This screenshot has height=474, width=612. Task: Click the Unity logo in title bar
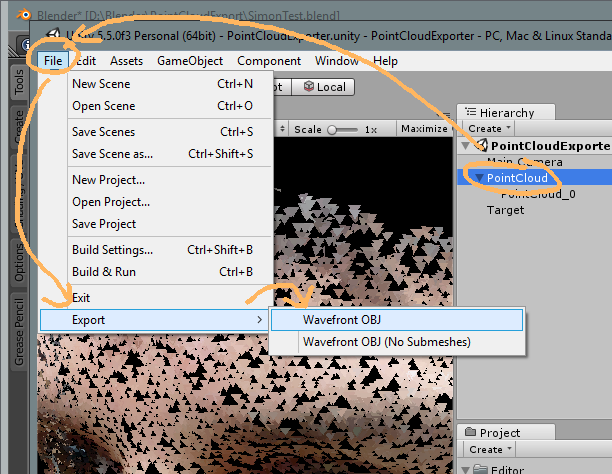click(x=53, y=35)
